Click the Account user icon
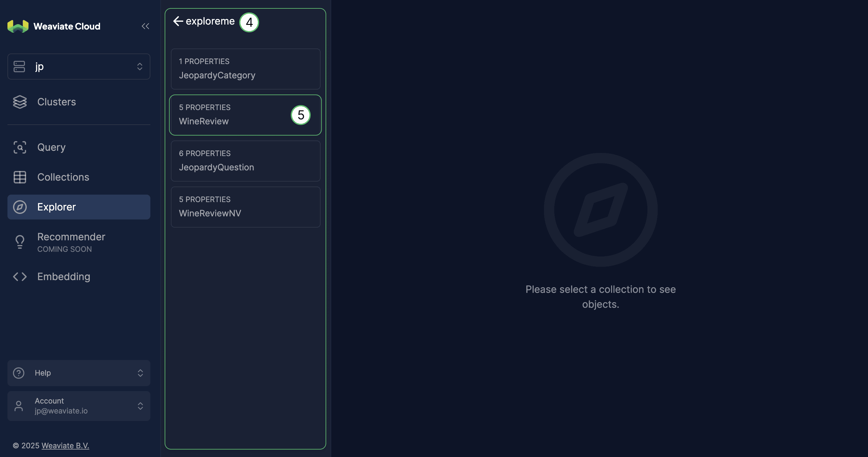Image resolution: width=868 pixels, height=457 pixels. (19, 406)
